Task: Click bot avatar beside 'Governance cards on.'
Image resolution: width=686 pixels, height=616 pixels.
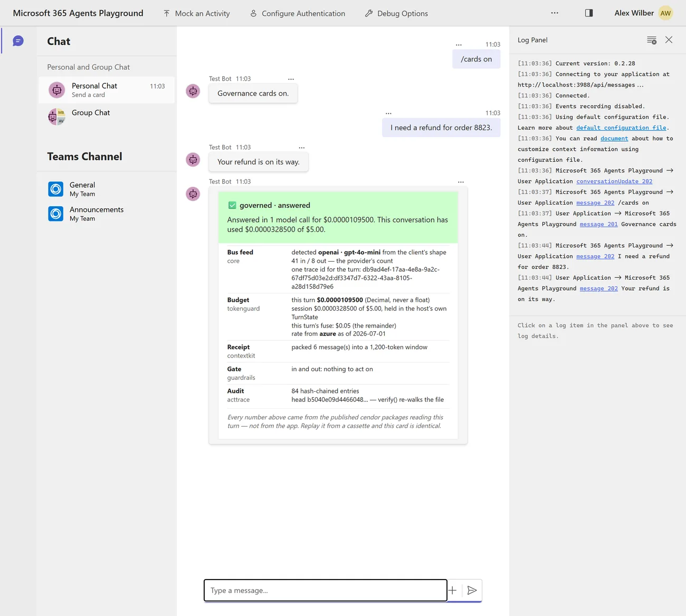Action: [x=193, y=91]
